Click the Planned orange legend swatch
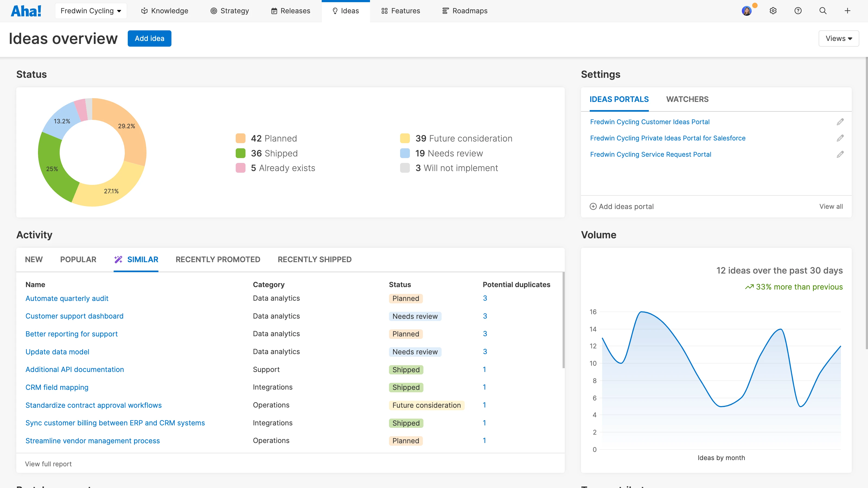Screen dimensions: 868x488 click(241, 139)
